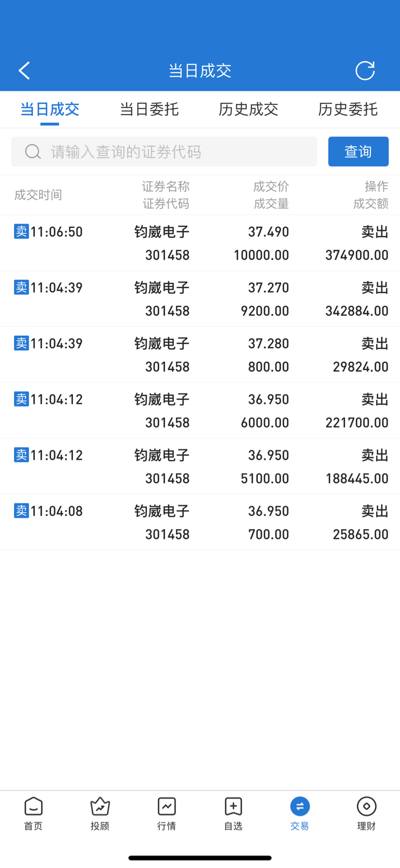The width and height of the screenshot is (400, 868).
Task: Go to 行情 market quotes
Action: tap(167, 813)
